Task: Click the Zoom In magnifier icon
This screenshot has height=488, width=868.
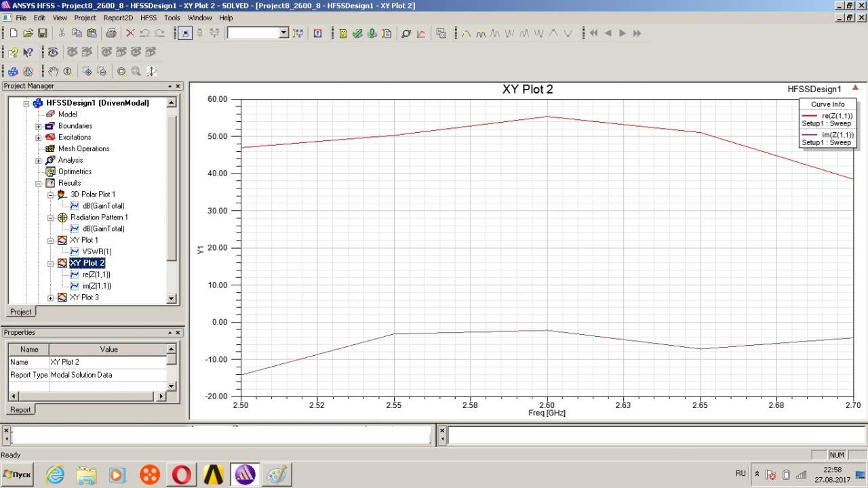Action: 87,71
